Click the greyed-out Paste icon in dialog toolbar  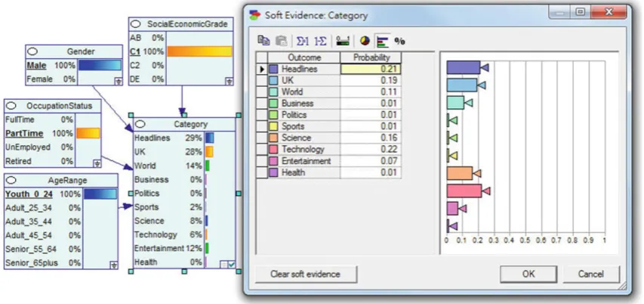(x=282, y=40)
